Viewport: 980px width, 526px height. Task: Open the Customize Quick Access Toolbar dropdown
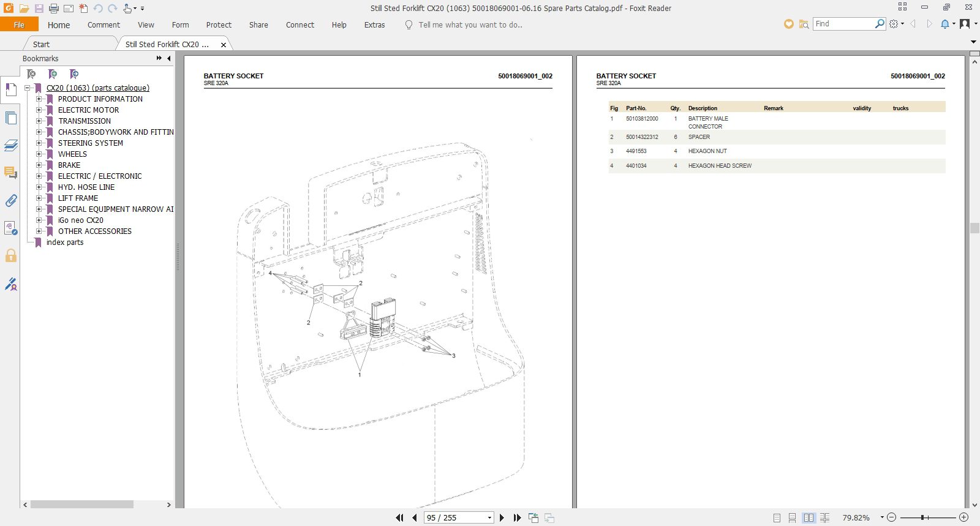tap(143, 9)
